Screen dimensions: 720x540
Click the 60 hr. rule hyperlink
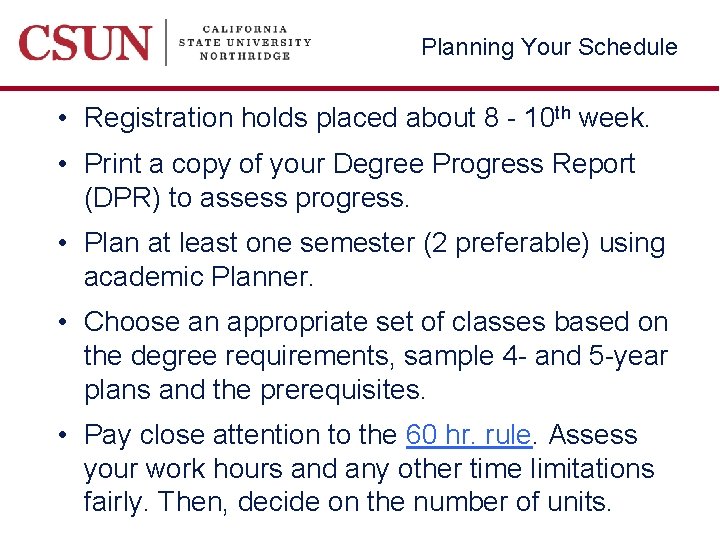coord(468,435)
